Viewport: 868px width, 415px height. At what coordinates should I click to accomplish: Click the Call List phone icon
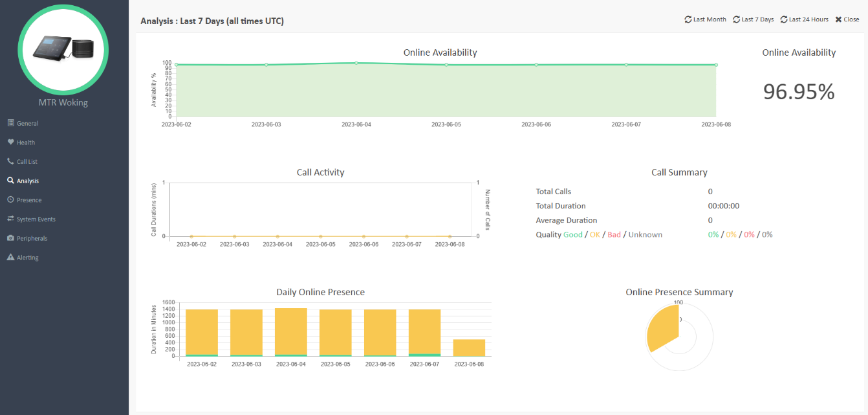tap(10, 161)
